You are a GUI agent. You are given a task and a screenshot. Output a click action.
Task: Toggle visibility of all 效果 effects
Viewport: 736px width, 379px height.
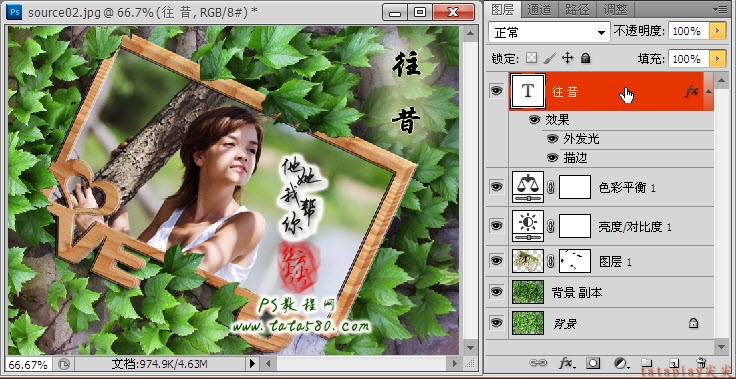pos(534,120)
